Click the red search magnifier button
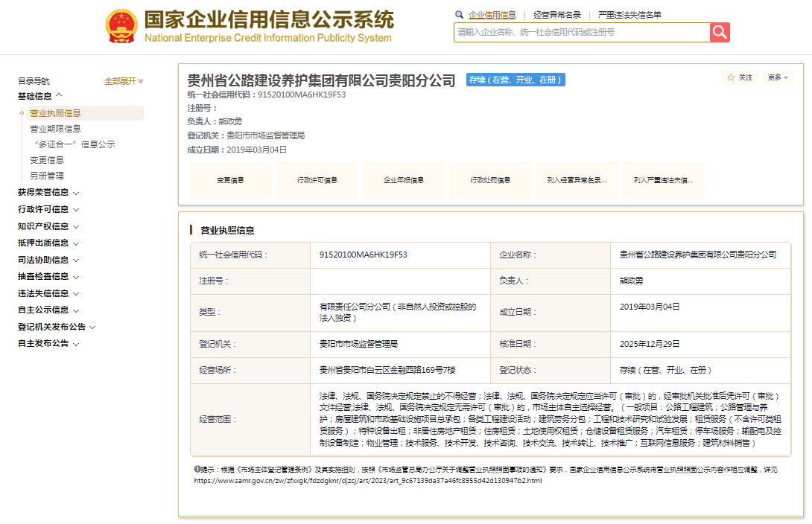The height and width of the screenshot is (524, 812). [x=720, y=32]
